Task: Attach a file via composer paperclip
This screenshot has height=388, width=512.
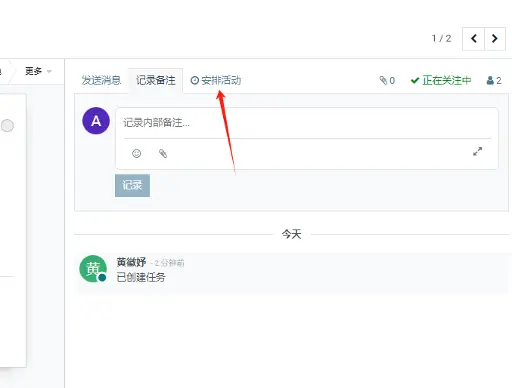Action: click(163, 153)
